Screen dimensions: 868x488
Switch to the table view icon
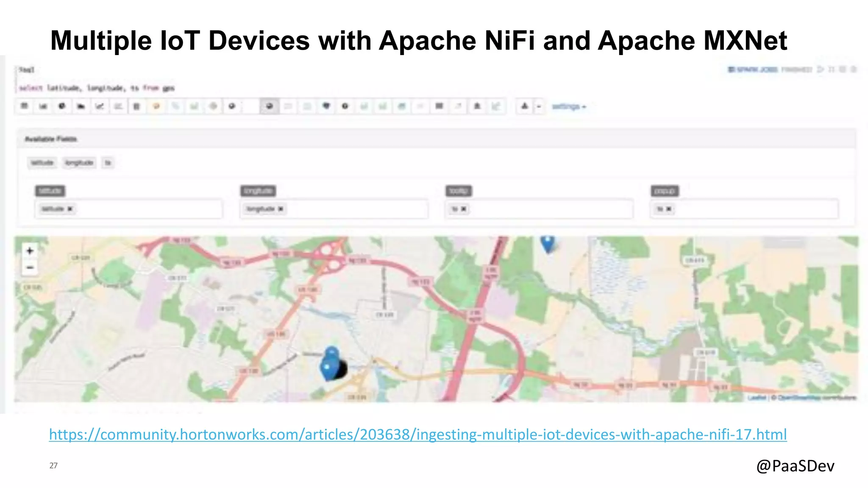click(24, 106)
